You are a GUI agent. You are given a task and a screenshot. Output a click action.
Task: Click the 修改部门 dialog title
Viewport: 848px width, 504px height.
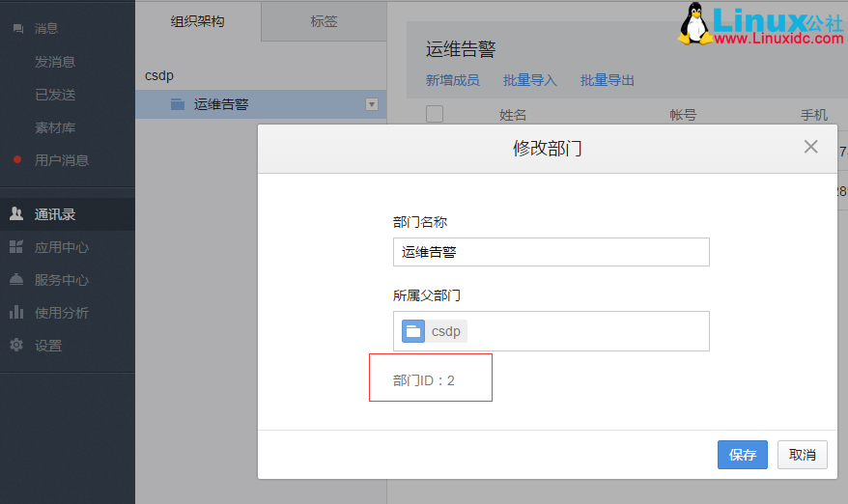[x=547, y=148]
